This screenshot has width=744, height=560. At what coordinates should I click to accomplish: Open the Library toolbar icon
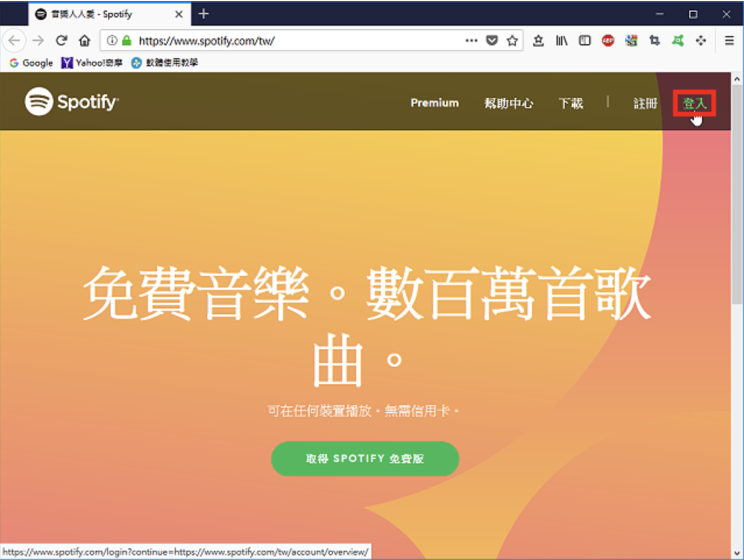(561, 40)
